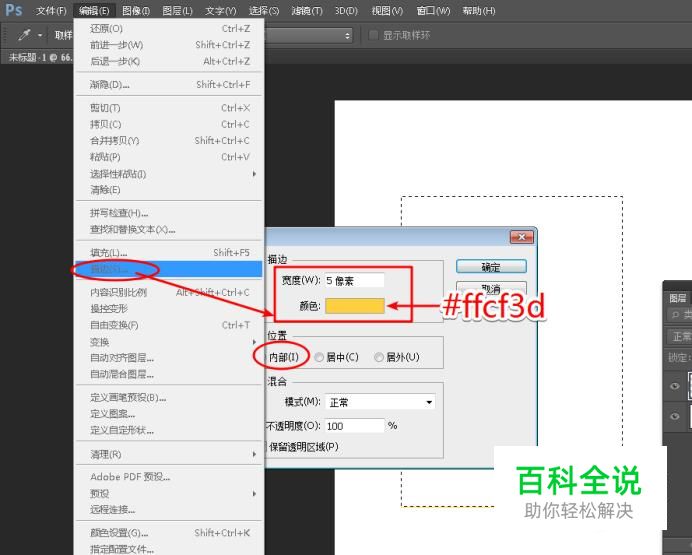Image resolution: width=692 pixels, height=555 pixels.
Task: Click the 取消 cancel button
Action: (491, 289)
